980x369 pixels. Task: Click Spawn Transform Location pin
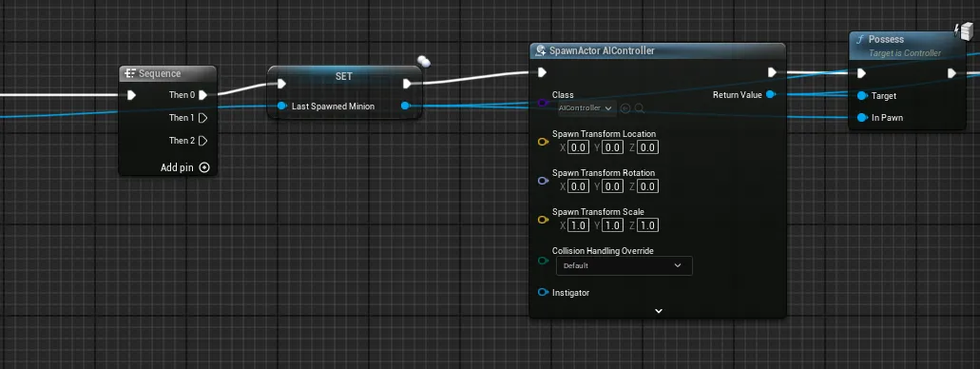click(x=543, y=142)
